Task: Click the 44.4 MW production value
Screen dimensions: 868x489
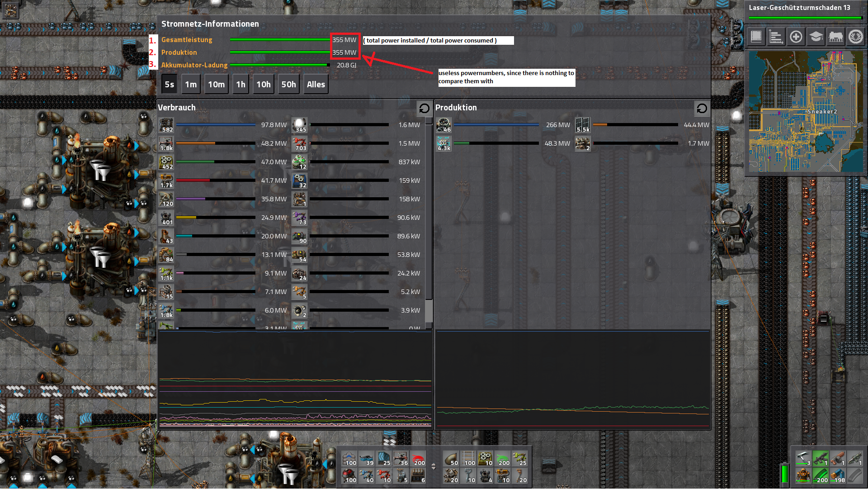Action: (x=696, y=125)
